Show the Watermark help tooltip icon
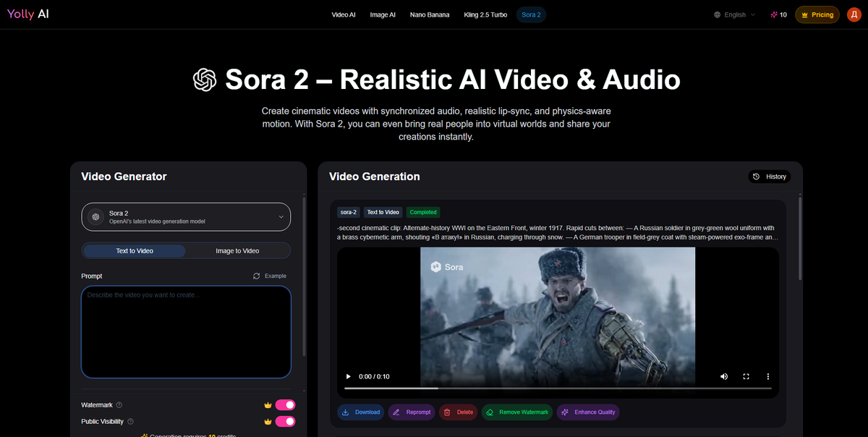This screenshot has width=868, height=437. click(x=119, y=405)
